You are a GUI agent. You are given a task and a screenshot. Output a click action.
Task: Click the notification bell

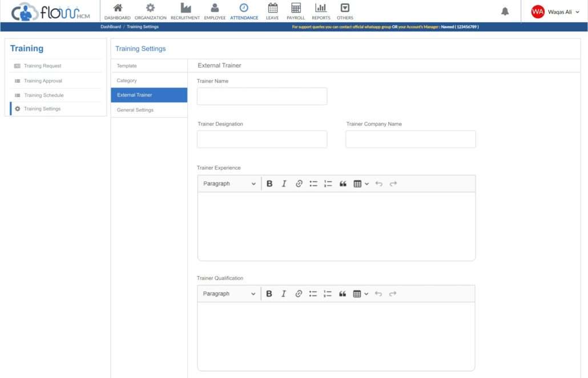tap(505, 11)
